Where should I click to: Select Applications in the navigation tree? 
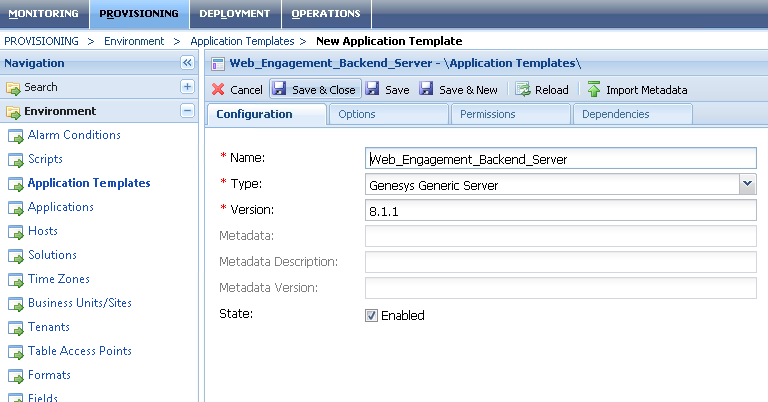pos(61,207)
